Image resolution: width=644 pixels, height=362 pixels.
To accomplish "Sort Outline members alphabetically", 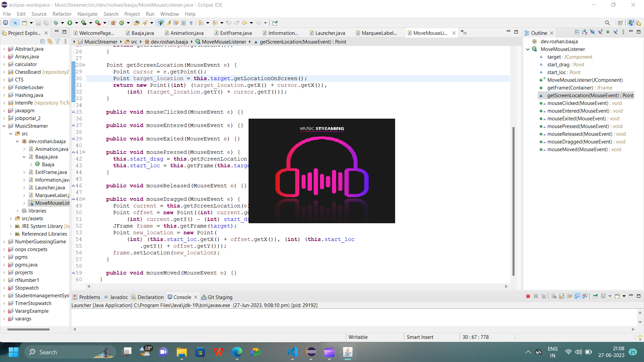I will point(585,32).
